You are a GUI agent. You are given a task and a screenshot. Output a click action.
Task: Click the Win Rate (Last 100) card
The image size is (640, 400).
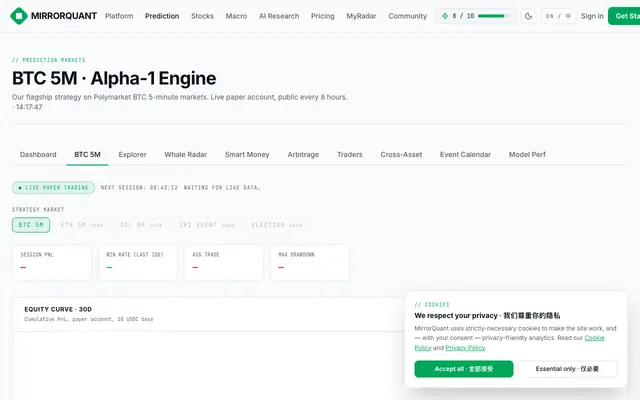(x=138, y=262)
